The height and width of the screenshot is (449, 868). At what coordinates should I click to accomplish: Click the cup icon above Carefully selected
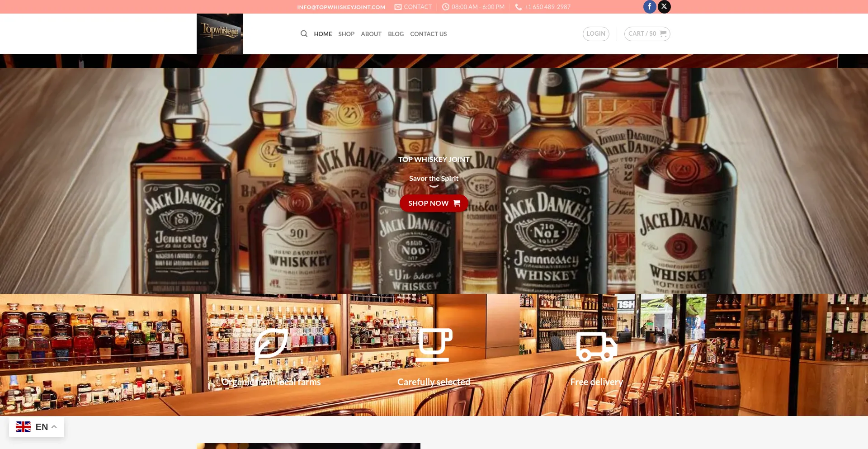434,345
